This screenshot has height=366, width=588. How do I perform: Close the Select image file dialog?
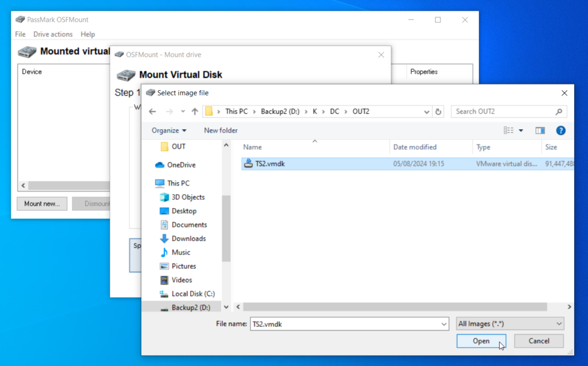[564, 93]
